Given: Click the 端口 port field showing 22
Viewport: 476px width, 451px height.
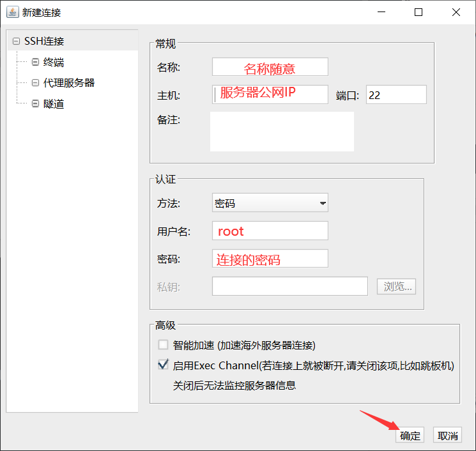Looking at the screenshot, I should [396, 95].
